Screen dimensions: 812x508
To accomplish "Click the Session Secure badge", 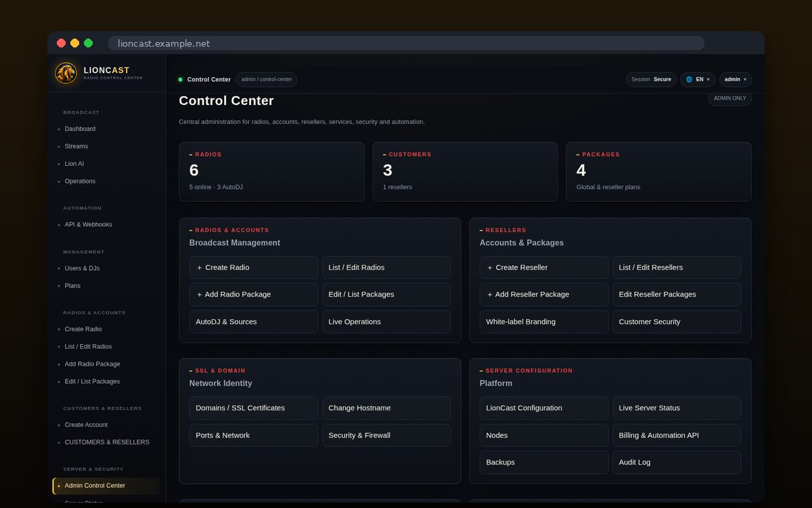I will (x=651, y=79).
